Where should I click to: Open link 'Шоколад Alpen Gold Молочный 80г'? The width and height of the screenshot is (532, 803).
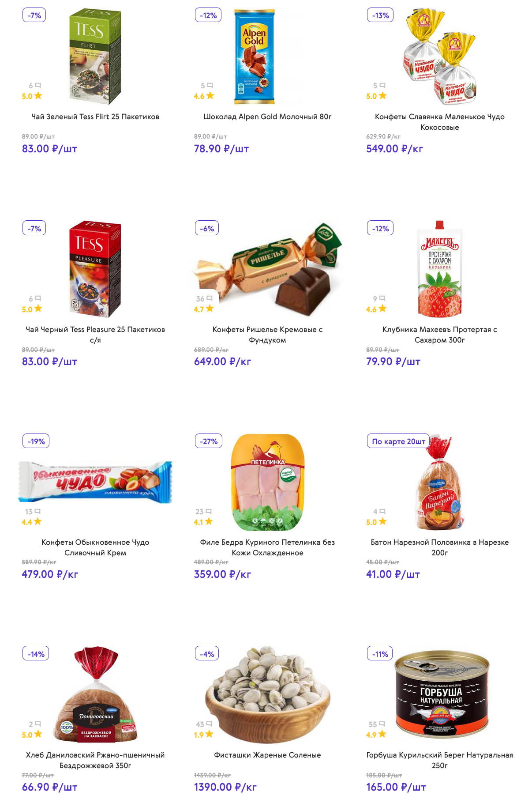267,117
